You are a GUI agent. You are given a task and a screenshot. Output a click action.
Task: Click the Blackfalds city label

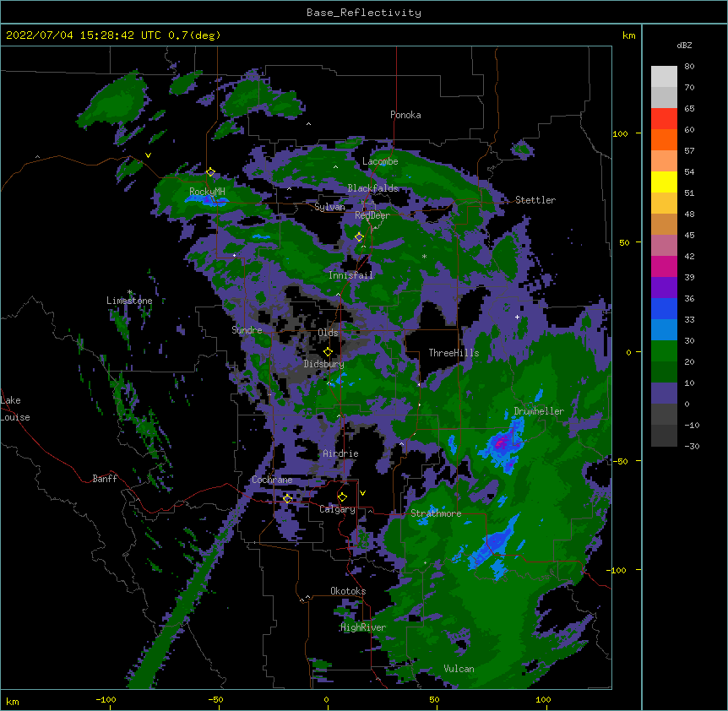point(372,188)
